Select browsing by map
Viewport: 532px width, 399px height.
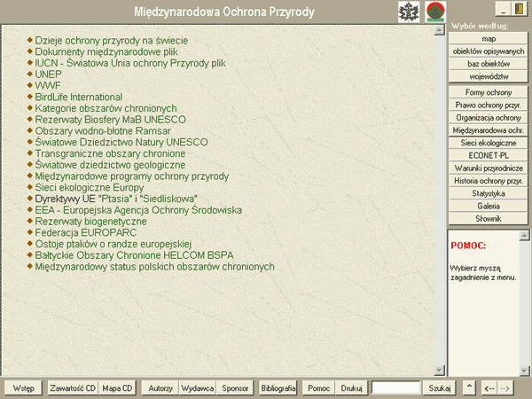pos(489,39)
